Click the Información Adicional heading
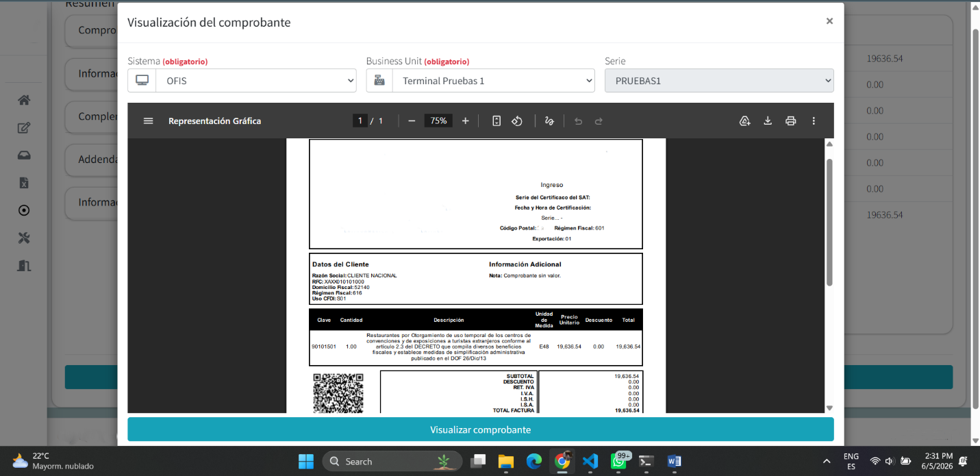Image resolution: width=980 pixels, height=476 pixels. click(525, 264)
